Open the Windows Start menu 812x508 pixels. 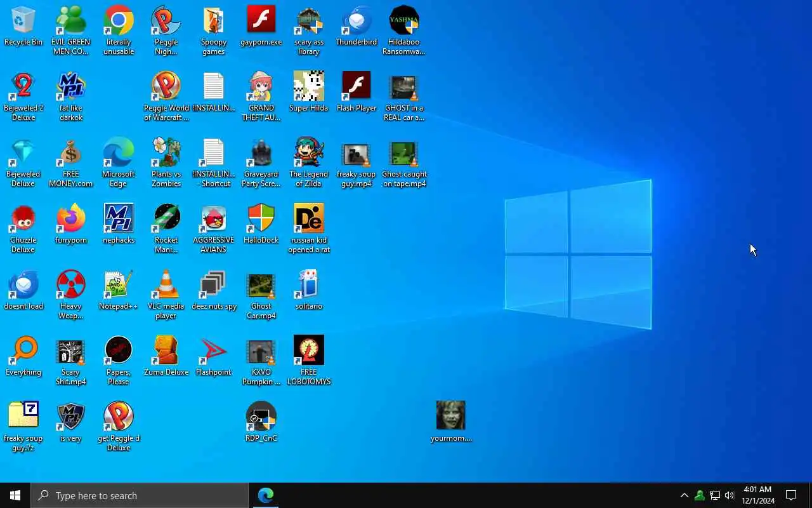click(x=15, y=495)
